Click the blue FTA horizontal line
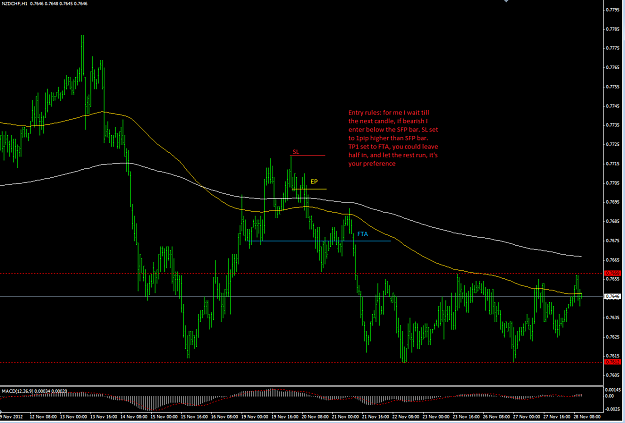Screen dimensions: 625x423 [321, 241]
